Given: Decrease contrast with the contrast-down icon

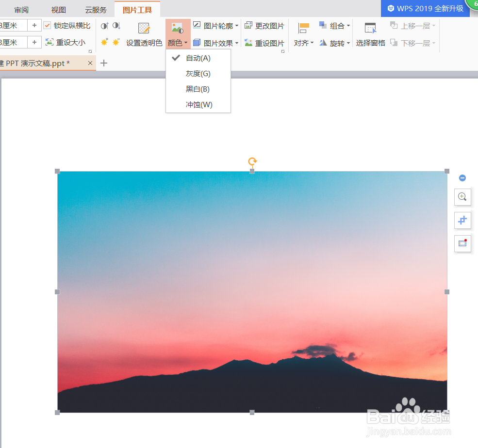Looking at the screenshot, I should 116,26.
